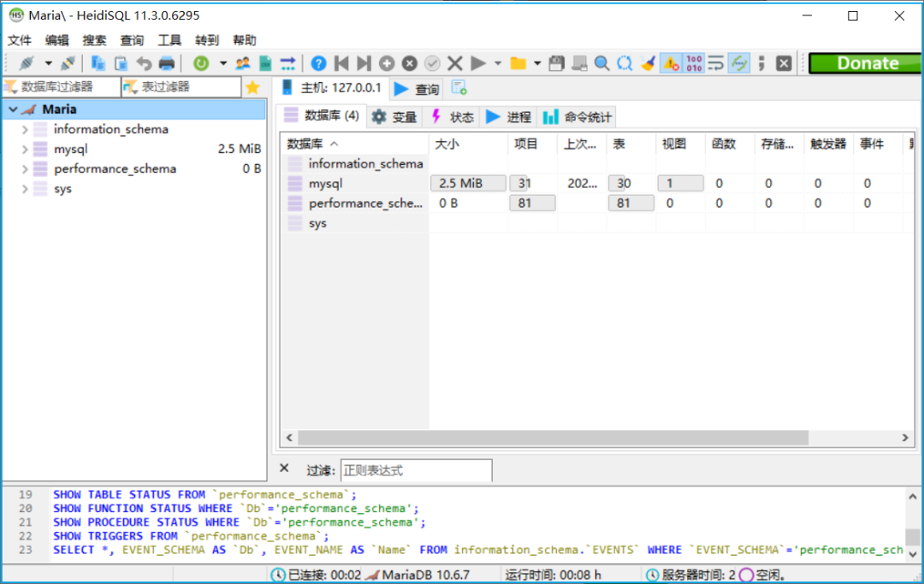
Task: Click the Export to CSV file icon
Action: 265,63
